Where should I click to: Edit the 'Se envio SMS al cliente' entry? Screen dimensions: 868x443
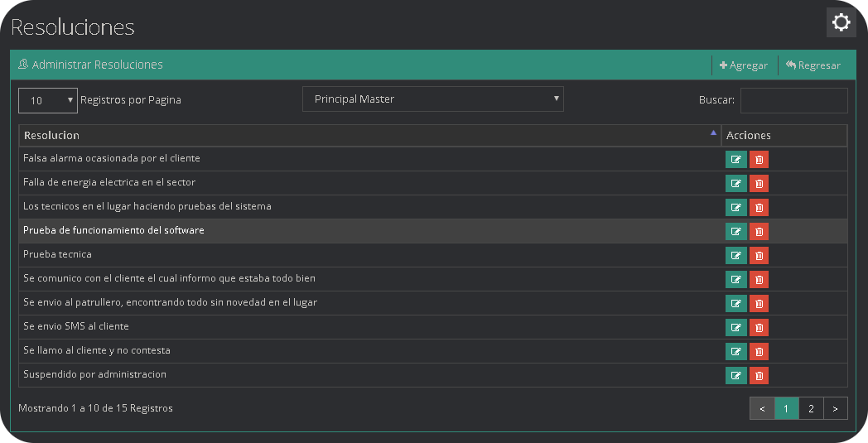(x=735, y=327)
